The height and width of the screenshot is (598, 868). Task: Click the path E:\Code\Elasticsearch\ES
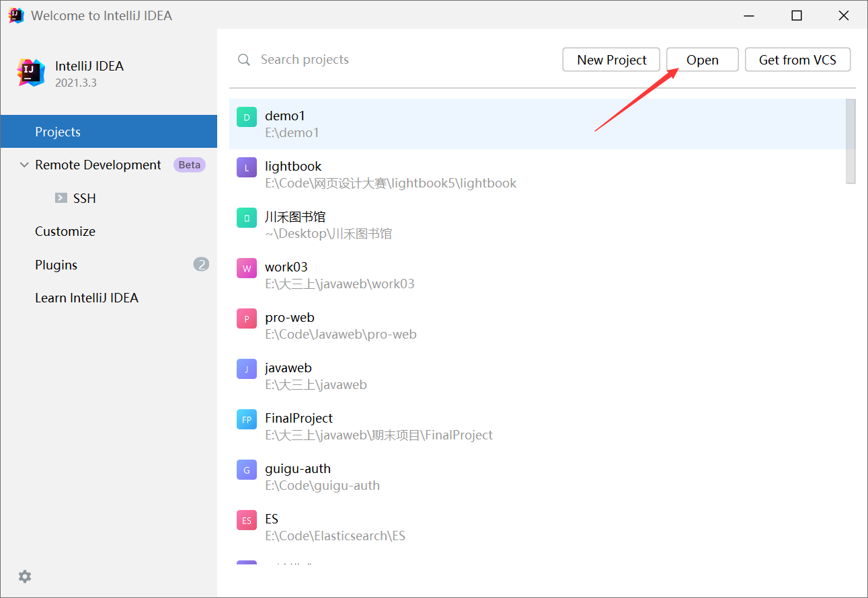click(x=335, y=536)
